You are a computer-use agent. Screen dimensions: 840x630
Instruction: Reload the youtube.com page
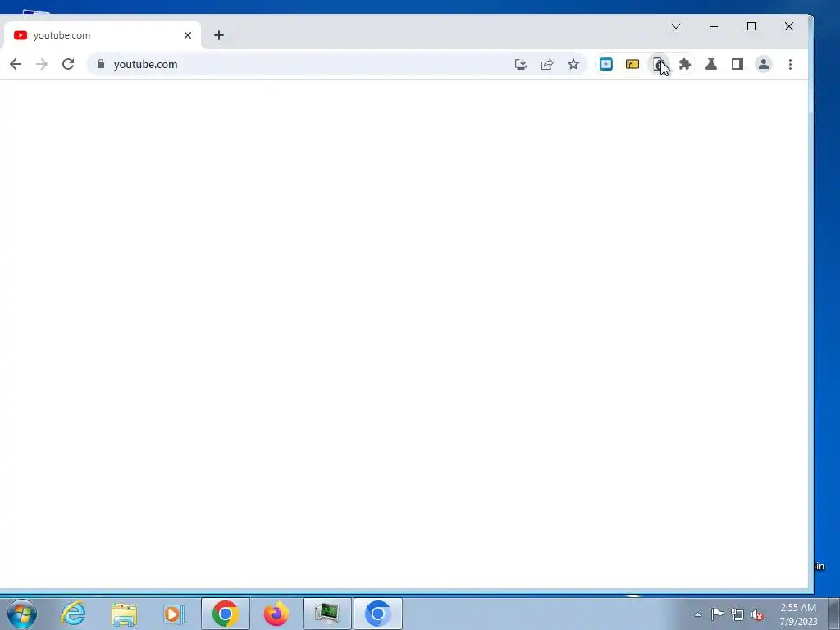point(68,64)
